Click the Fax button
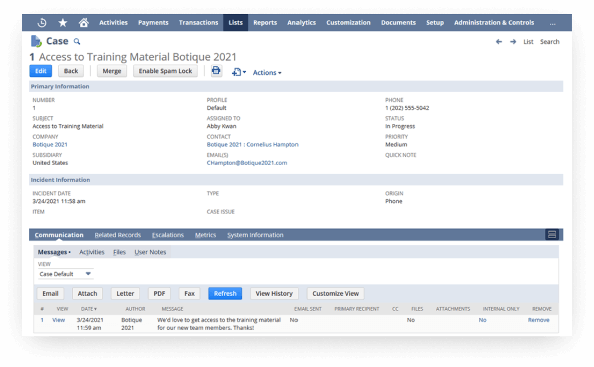The width and height of the screenshot is (594, 367). pos(189,294)
